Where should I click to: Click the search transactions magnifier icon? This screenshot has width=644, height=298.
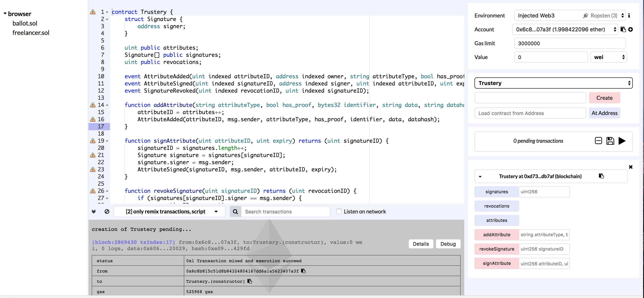point(235,212)
